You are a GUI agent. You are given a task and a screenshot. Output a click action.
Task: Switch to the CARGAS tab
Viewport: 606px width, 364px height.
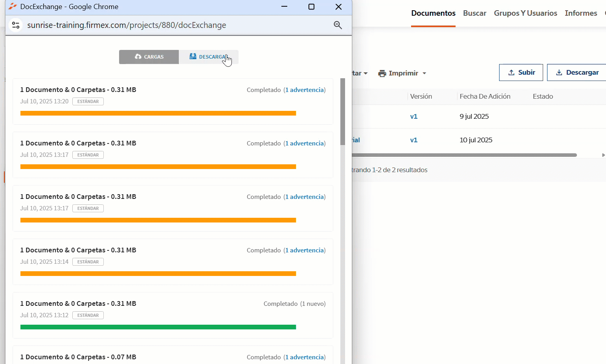tap(149, 57)
